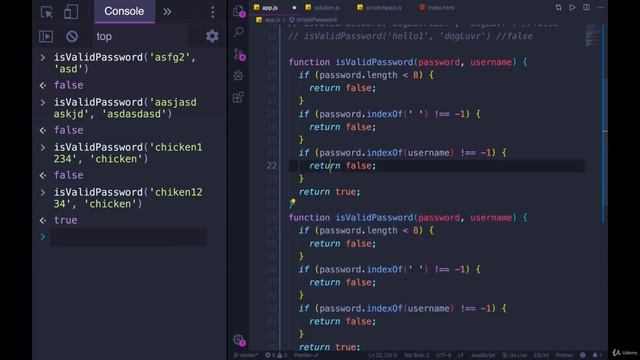Show errors and warnings count in status bar
This screenshot has width=640, height=360.
(x=276, y=355)
